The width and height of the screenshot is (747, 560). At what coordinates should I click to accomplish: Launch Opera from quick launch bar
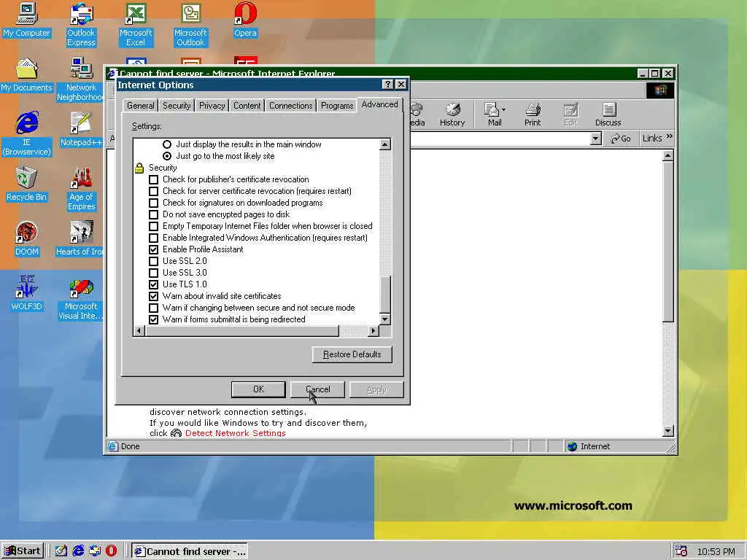[111, 551]
